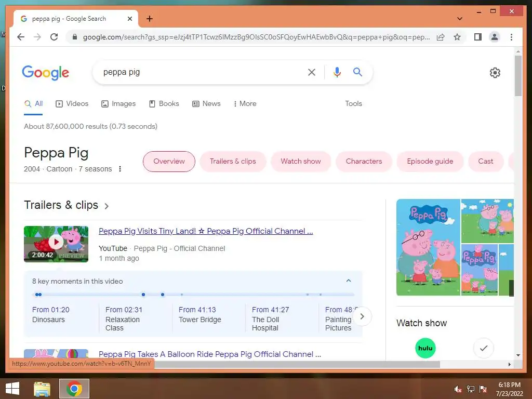532x399 pixels.
Task: Play the Tiny Land video thumbnail
Action: [56, 244]
